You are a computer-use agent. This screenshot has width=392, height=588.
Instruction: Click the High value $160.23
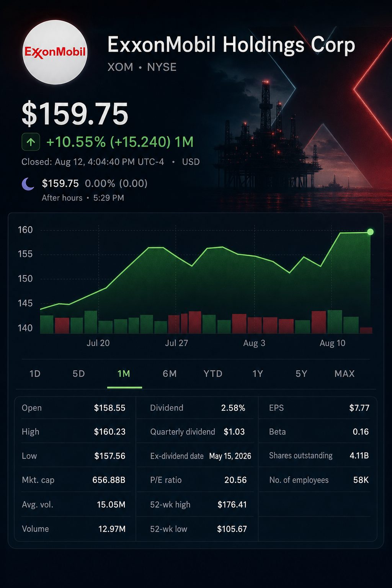point(109,432)
